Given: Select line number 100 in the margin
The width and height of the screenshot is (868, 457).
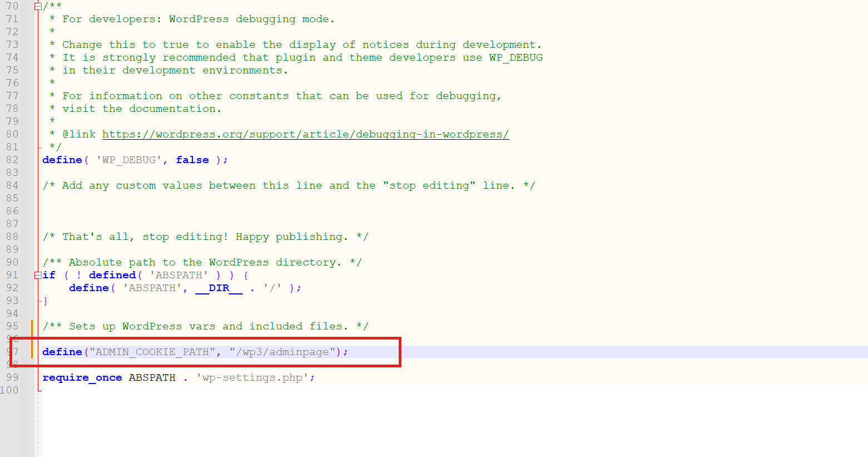Looking at the screenshot, I should [9, 390].
